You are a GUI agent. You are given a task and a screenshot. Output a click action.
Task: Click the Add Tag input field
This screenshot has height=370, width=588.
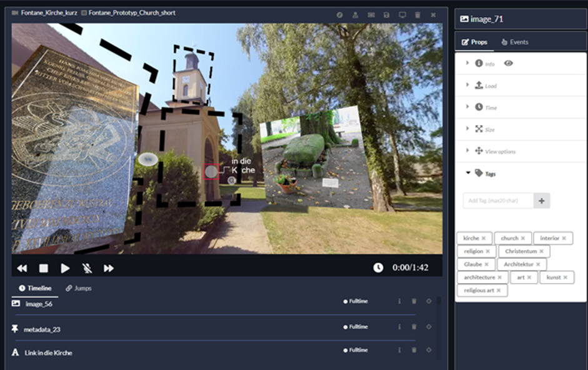pos(499,201)
